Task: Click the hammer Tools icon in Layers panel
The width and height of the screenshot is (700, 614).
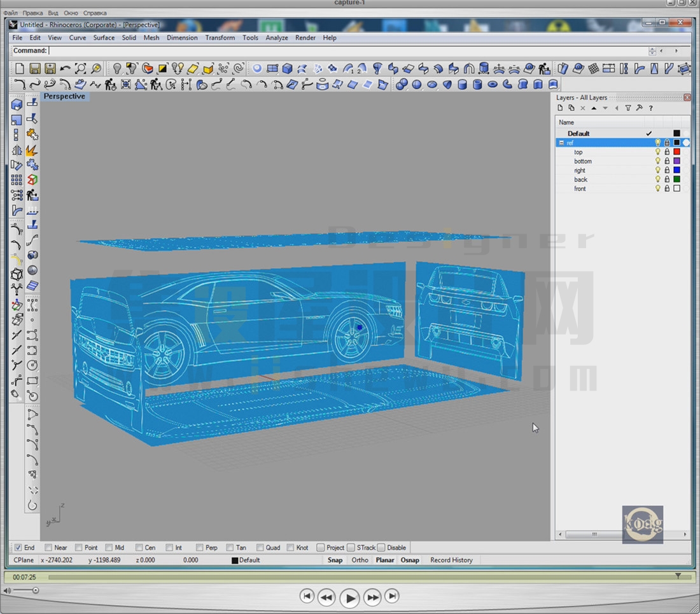Action: [x=640, y=108]
